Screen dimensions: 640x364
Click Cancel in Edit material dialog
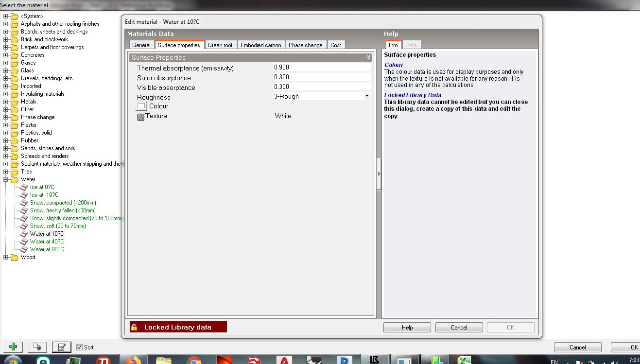459,328
